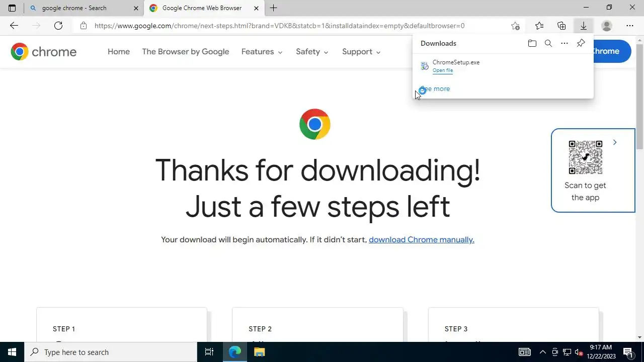Click the address bar URL
Screen dimensions: 644x362
point(279,26)
